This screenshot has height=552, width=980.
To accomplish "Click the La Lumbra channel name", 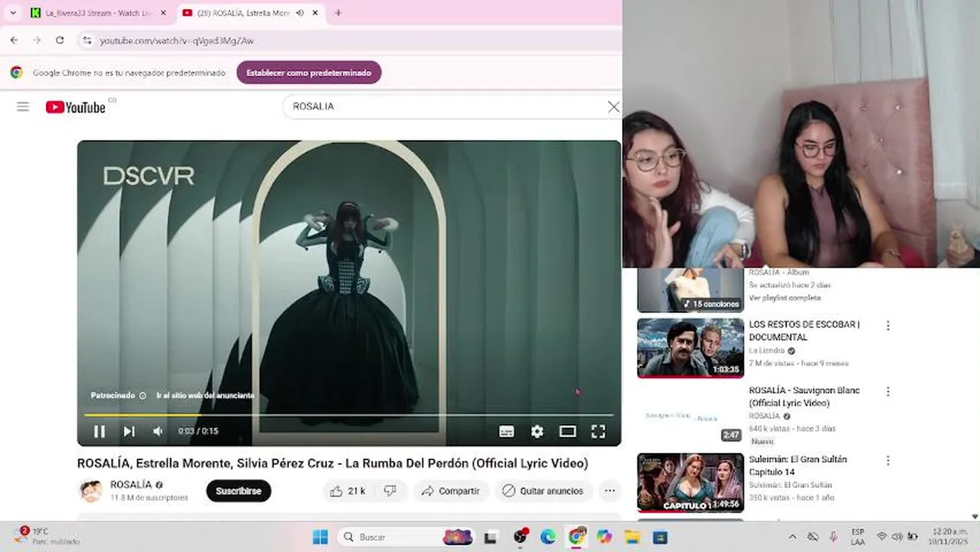I will point(767,350).
